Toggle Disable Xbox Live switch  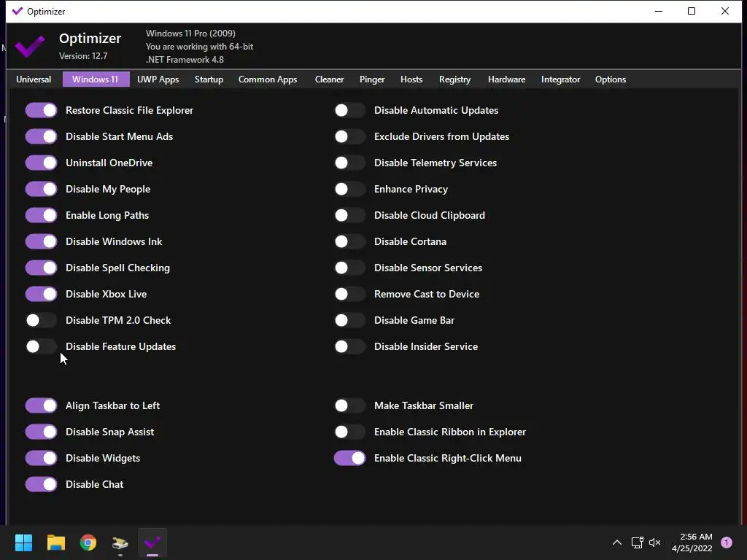[x=41, y=293]
